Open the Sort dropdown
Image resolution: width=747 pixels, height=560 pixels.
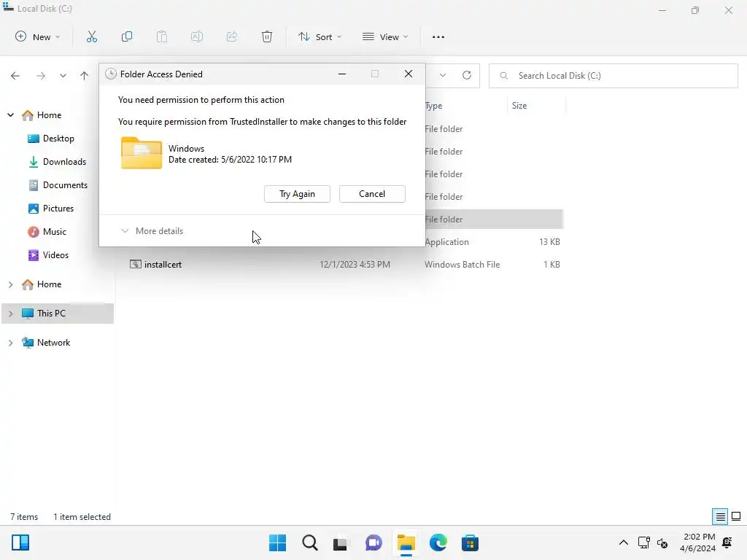click(x=320, y=36)
